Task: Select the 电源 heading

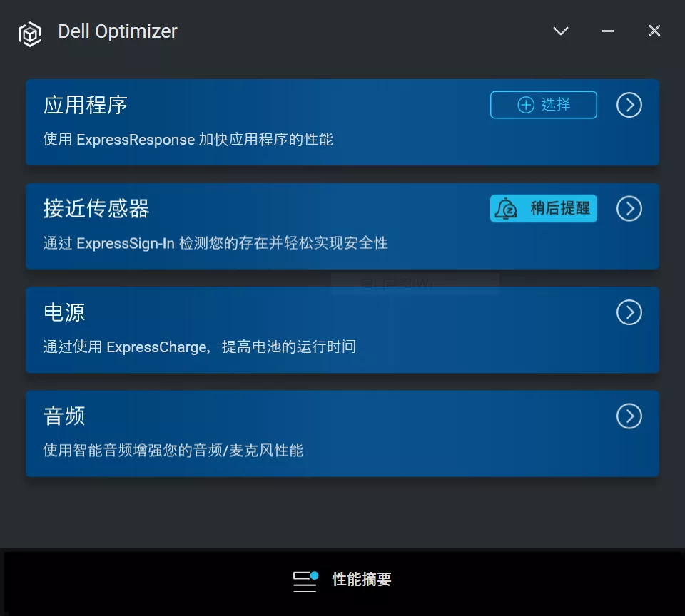Action: pos(64,312)
